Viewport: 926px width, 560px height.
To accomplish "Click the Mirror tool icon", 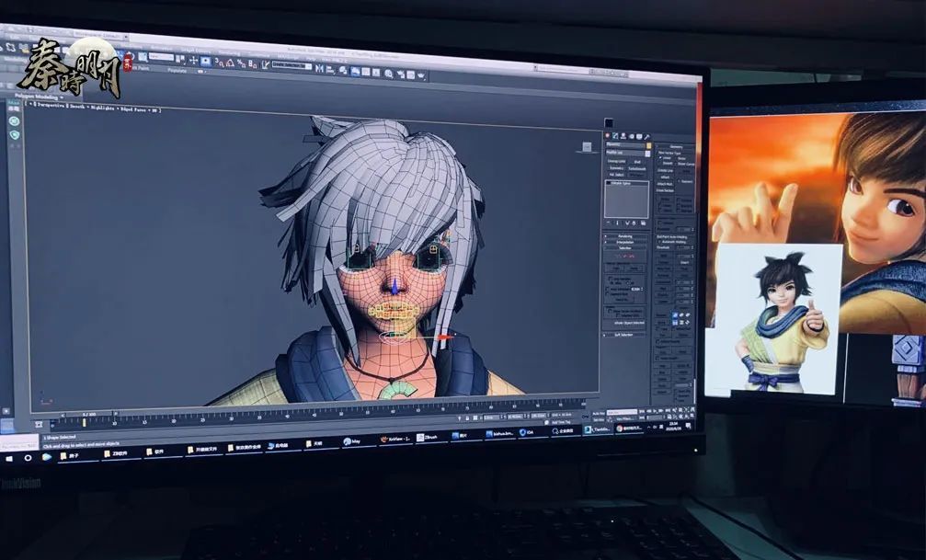I will 319,69.
